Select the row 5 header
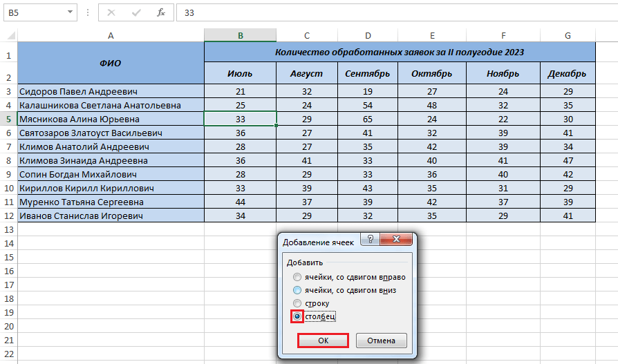The width and height of the screenshot is (618, 364). point(8,119)
